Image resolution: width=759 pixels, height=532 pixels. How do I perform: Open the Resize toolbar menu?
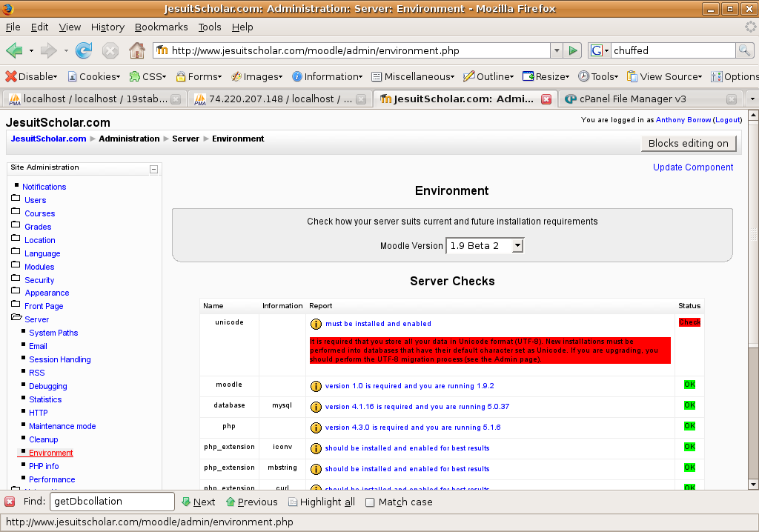coord(546,76)
